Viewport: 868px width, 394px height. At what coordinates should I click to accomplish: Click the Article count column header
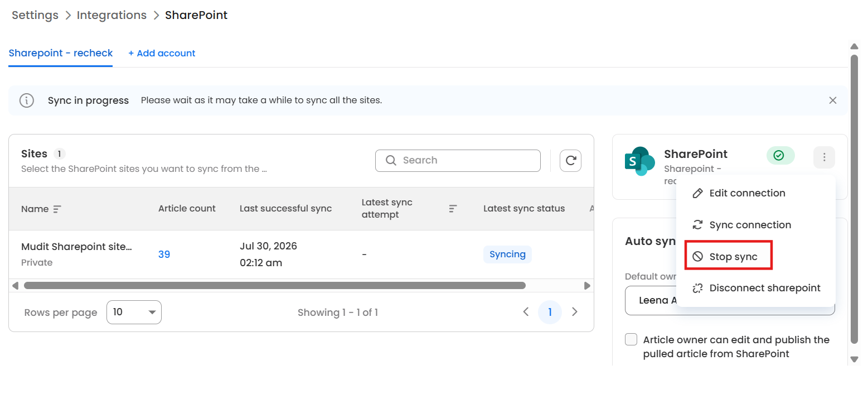coord(187,209)
